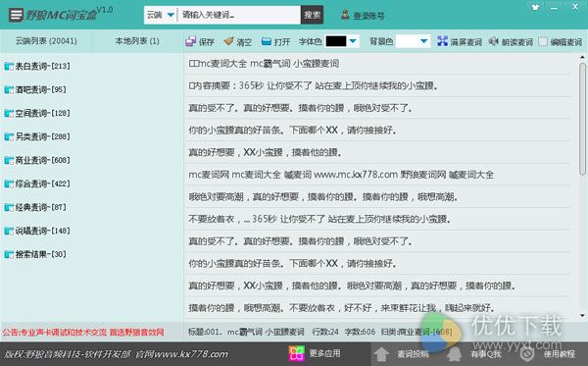Open the hamburger menu icon beside the logo

(16, 15)
